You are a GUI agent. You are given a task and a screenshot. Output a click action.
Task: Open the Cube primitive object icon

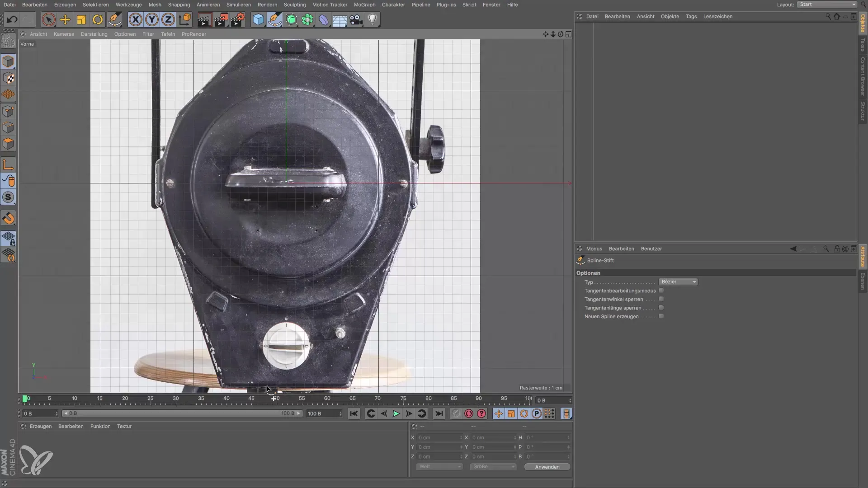point(258,20)
